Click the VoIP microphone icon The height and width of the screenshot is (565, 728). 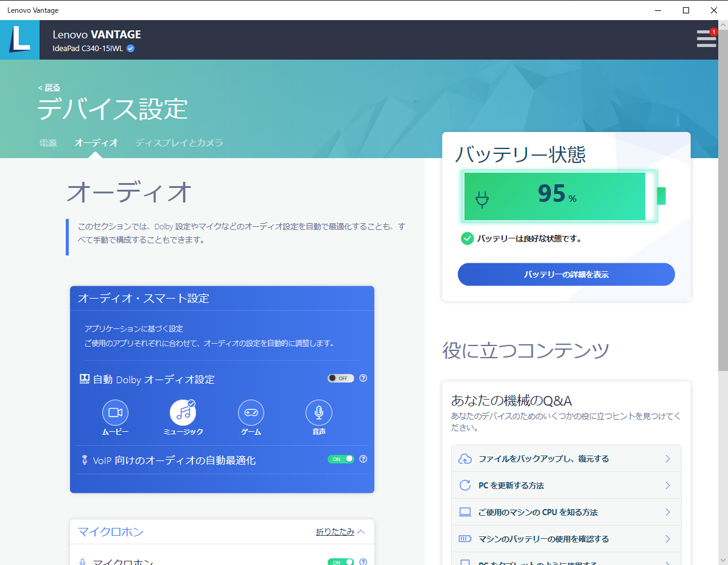(85, 460)
